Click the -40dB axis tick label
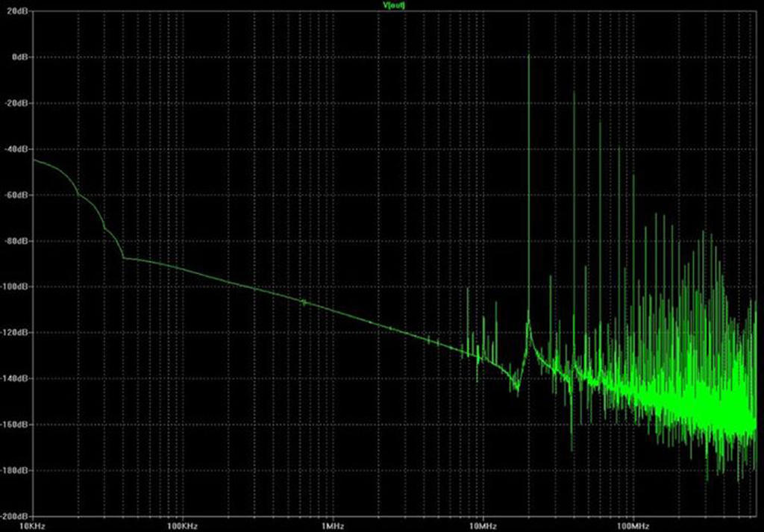The image size is (764, 532). point(16,148)
